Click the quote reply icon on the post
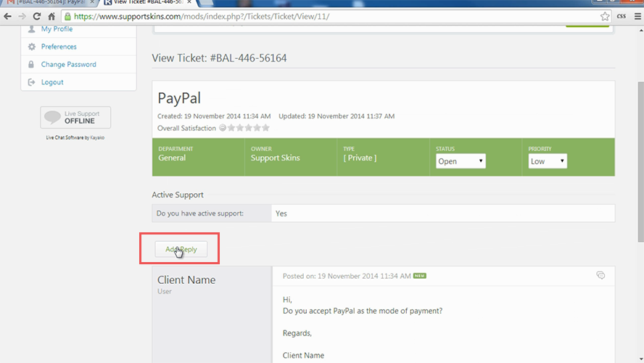The image size is (644, 363). [x=600, y=275]
